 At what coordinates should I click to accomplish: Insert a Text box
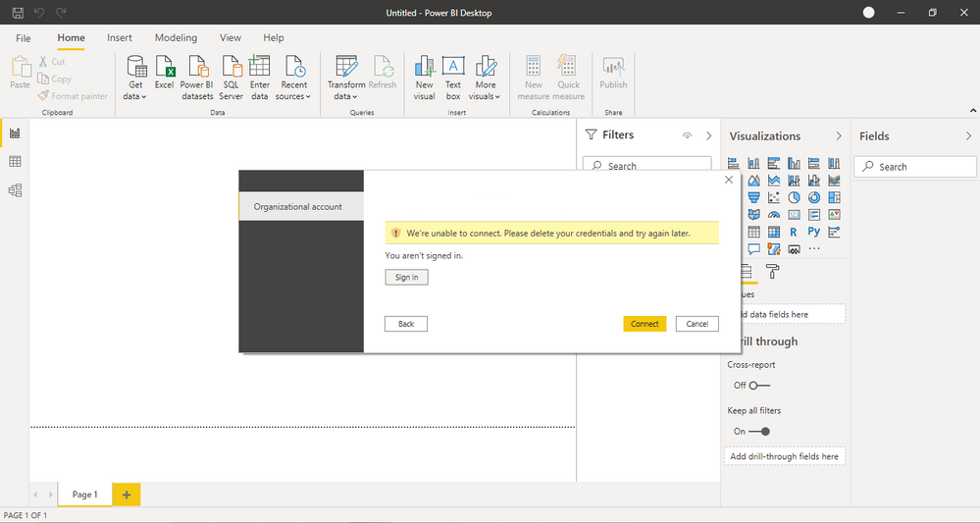pyautogui.click(x=453, y=78)
